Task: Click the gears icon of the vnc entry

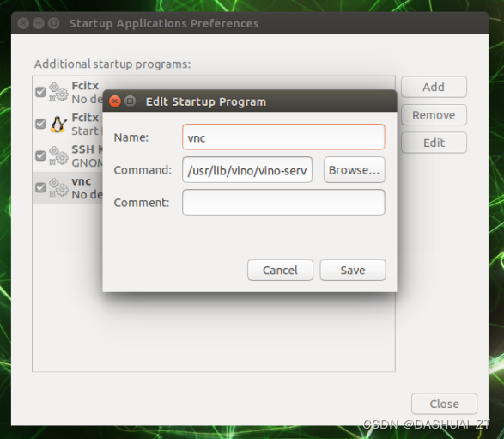Action: pos(58,187)
